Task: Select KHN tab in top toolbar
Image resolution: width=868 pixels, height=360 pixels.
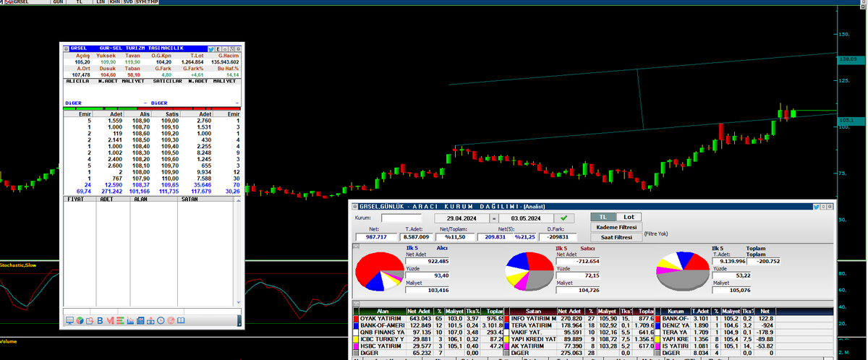Action: 115,2
